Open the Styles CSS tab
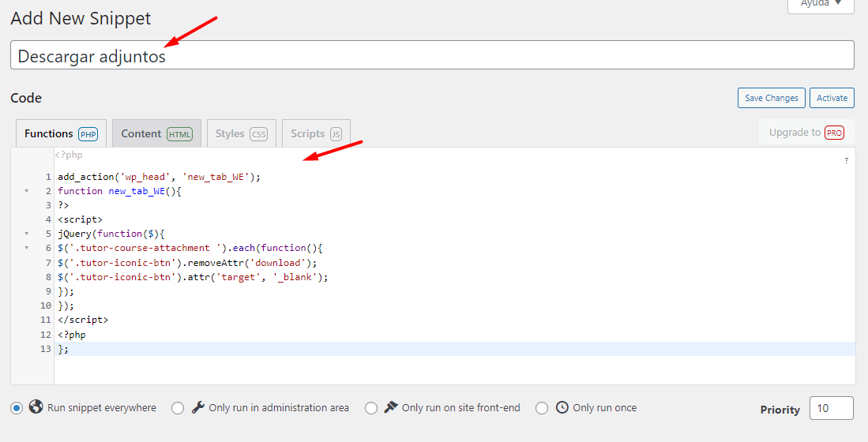Viewport: 868px width, 442px height. pyautogui.click(x=242, y=133)
